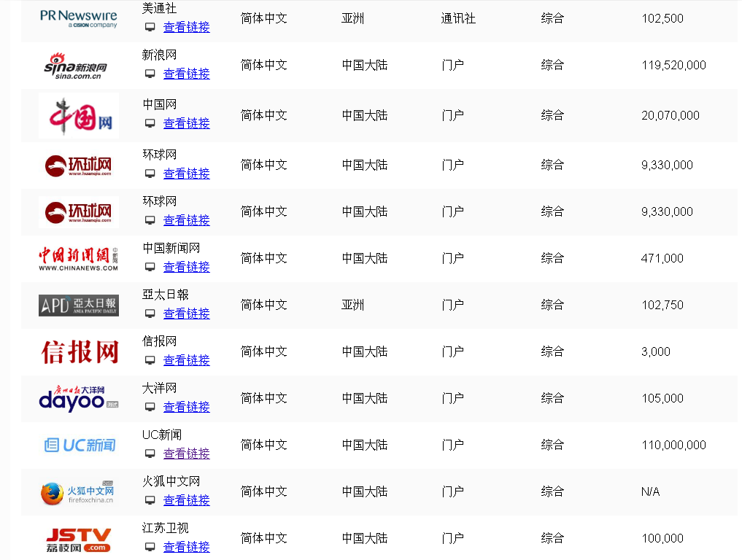
Task: Click the monitor icon under 中国网
Action: tap(150, 123)
